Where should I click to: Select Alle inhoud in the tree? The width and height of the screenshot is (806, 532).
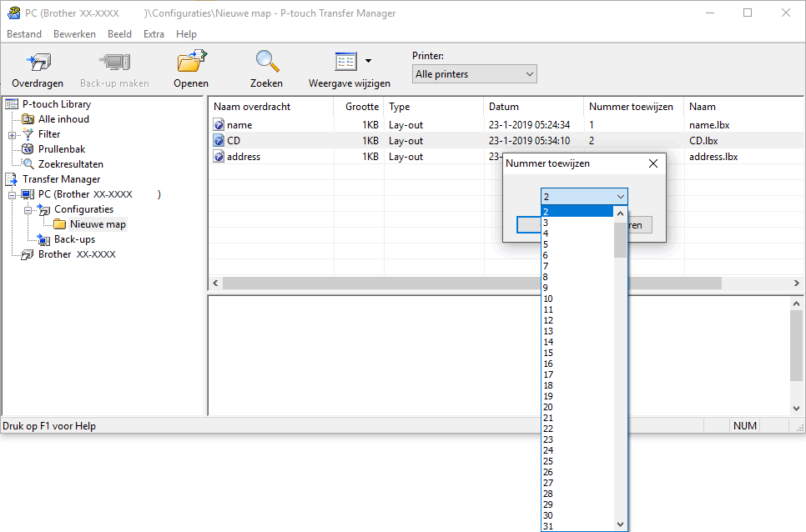coord(63,119)
